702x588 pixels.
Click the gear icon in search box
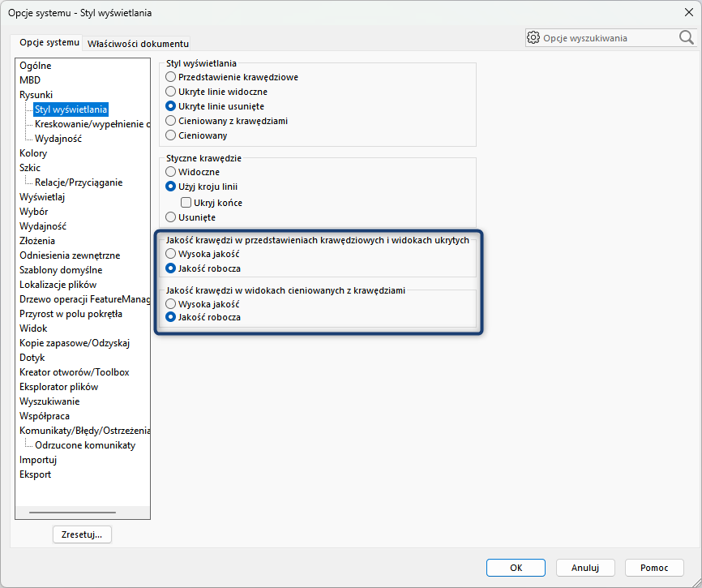(533, 37)
